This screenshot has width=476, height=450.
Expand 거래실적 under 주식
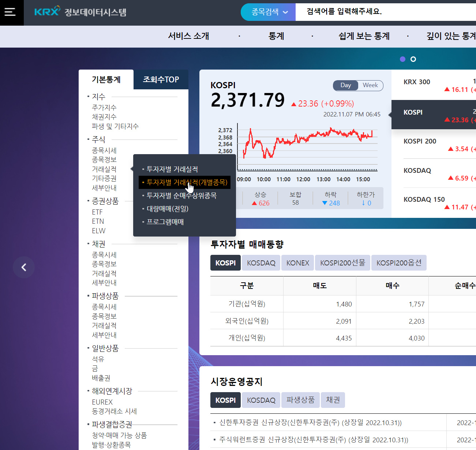(x=104, y=169)
